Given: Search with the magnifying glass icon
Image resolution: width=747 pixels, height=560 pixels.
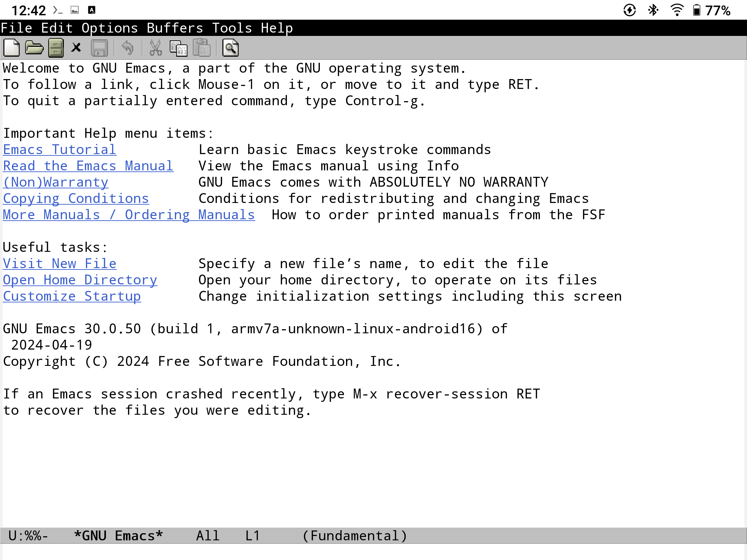Looking at the screenshot, I should point(231,48).
